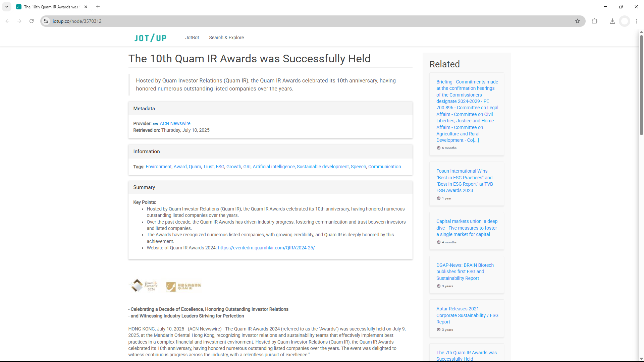Open the GRI tag
Viewport: 644px width, 362px height.
[x=247, y=167]
